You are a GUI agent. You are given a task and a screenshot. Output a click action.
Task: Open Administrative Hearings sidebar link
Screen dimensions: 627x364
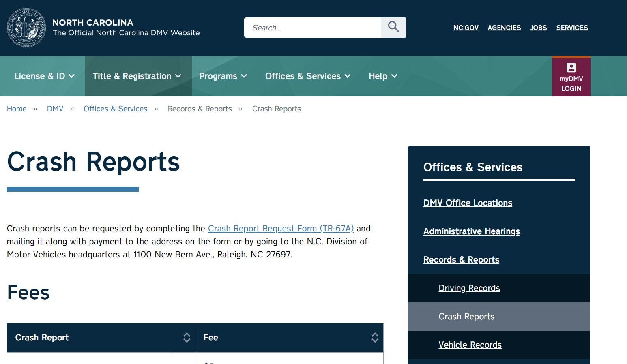(x=472, y=231)
